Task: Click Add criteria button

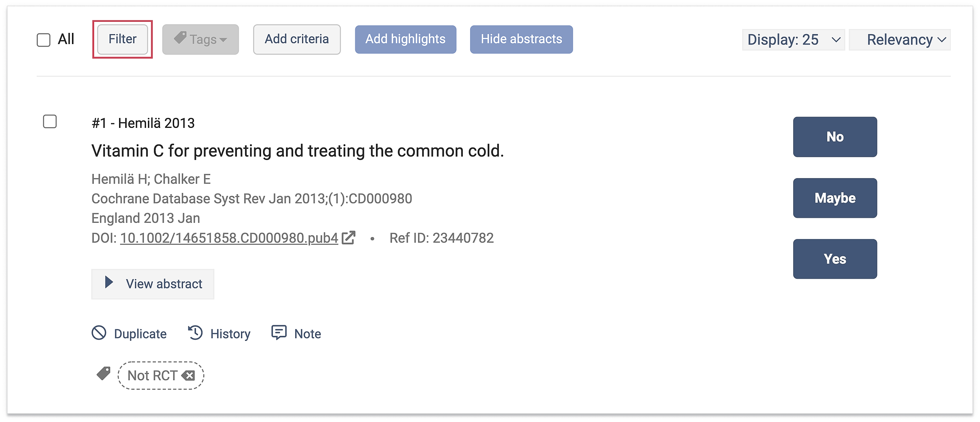Action: [x=297, y=39]
